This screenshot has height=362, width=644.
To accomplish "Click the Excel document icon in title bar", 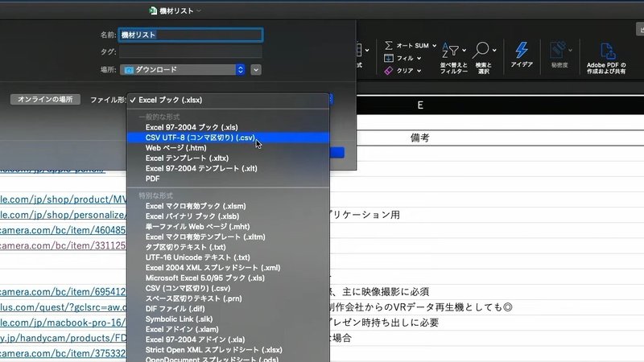I will (x=153, y=10).
